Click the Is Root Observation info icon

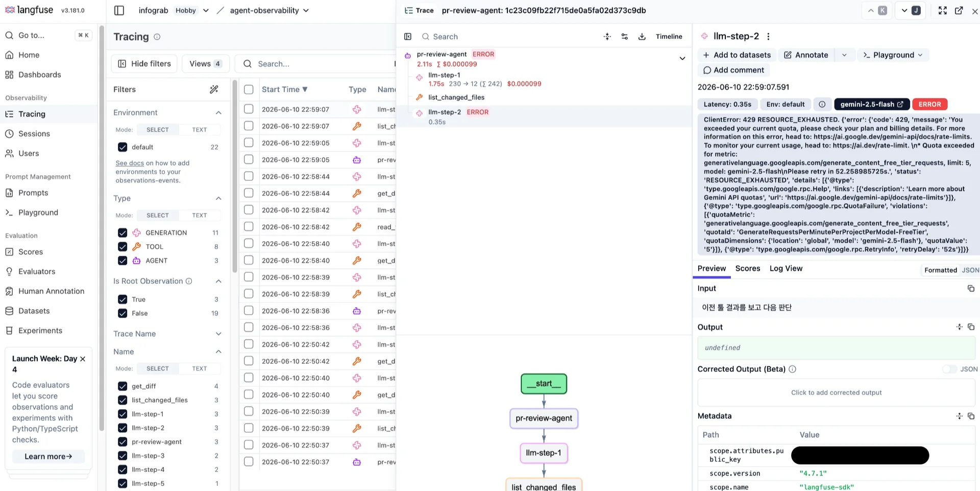[x=189, y=281]
